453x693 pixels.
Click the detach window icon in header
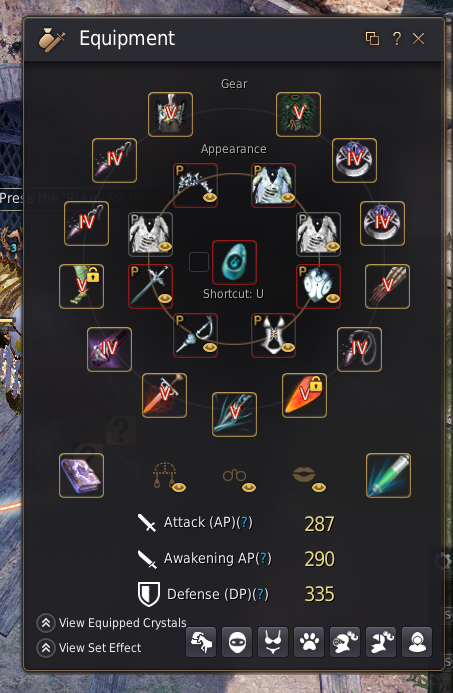point(373,39)
